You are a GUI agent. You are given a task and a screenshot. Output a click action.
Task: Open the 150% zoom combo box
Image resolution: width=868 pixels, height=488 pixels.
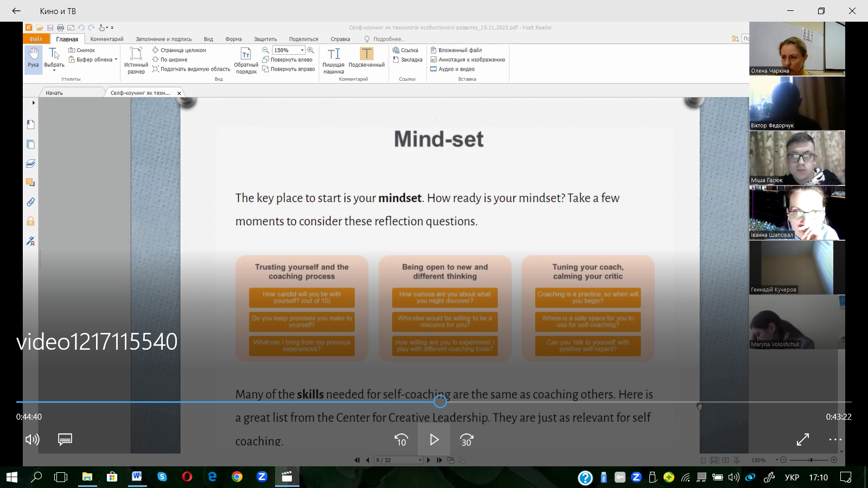(289, 50)
